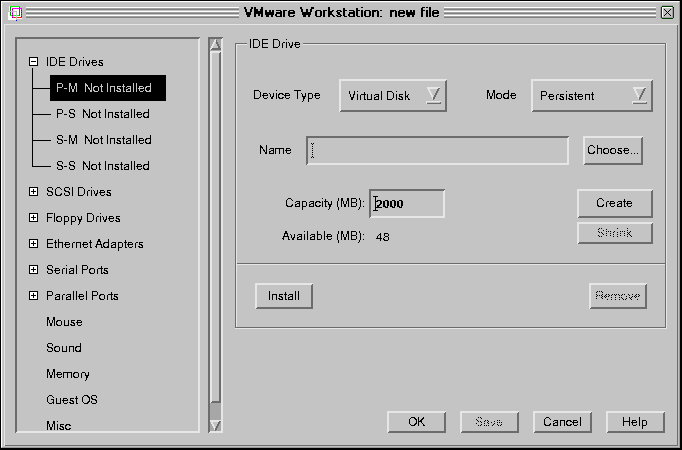Click the Install button
This screenshot has height=450, width=682.
pyautogui.click(x=284, y=296)
